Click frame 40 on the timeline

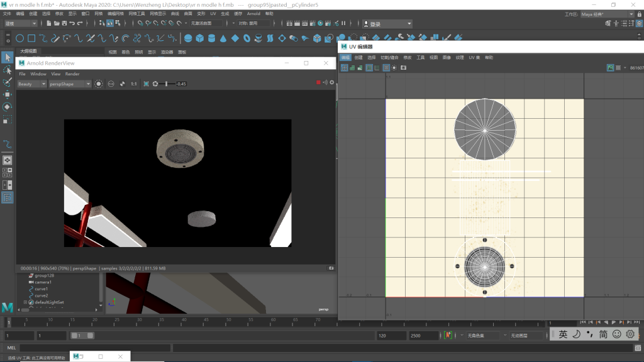pos(184,322)
